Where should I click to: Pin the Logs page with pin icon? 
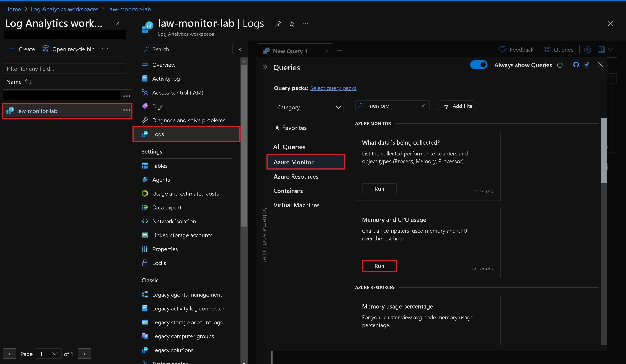(x=278, y=24)
